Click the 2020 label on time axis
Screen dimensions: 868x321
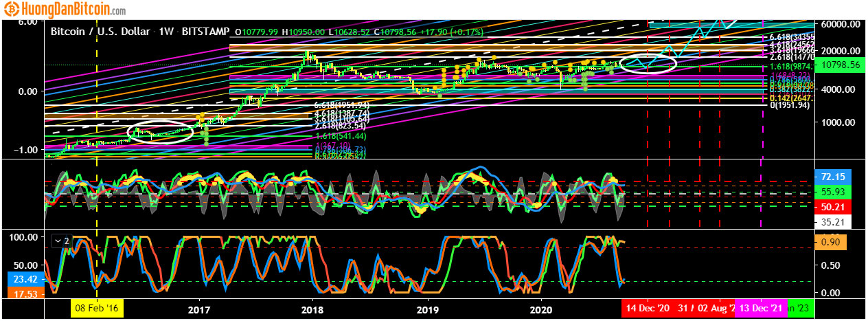(x=541, y=309)
